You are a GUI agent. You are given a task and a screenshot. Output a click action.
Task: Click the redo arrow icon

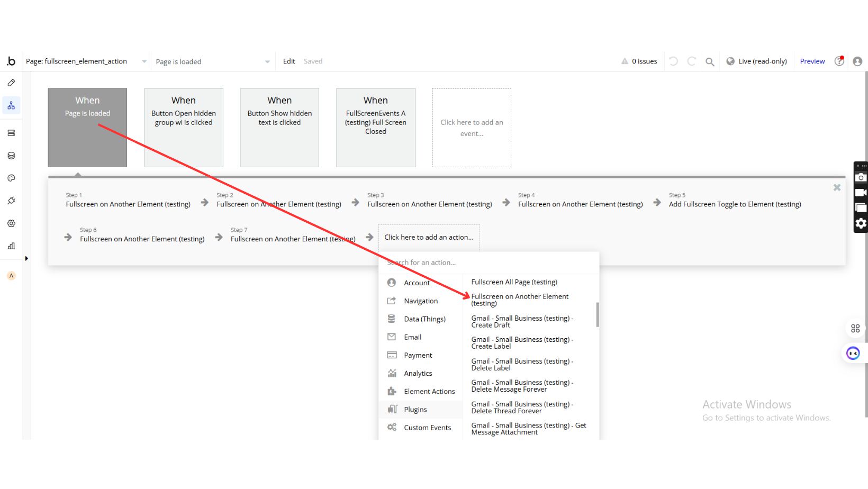[x=691, y=61]
